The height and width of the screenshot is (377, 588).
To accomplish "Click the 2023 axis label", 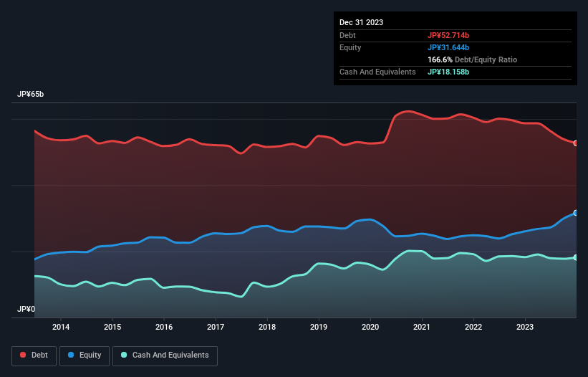I will [525, 327].
